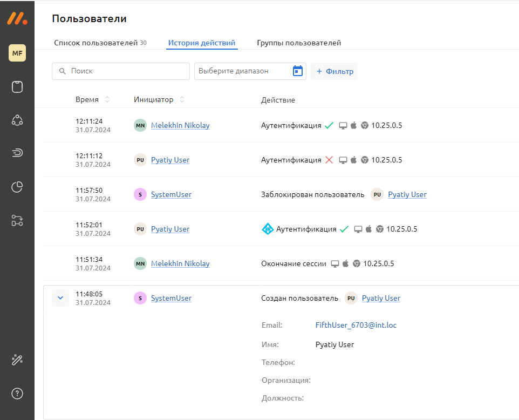
Task: Open the pie chart reports section in sidebar
Action: (17, 187)
